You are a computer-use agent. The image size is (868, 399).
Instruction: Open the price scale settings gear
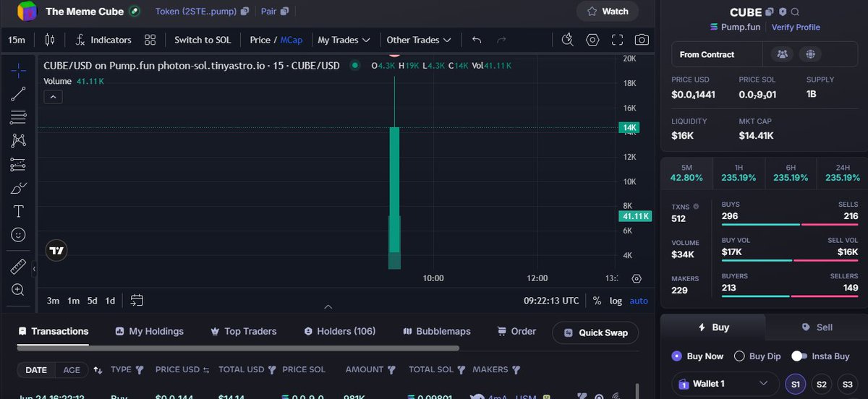[x=637, y=278]
